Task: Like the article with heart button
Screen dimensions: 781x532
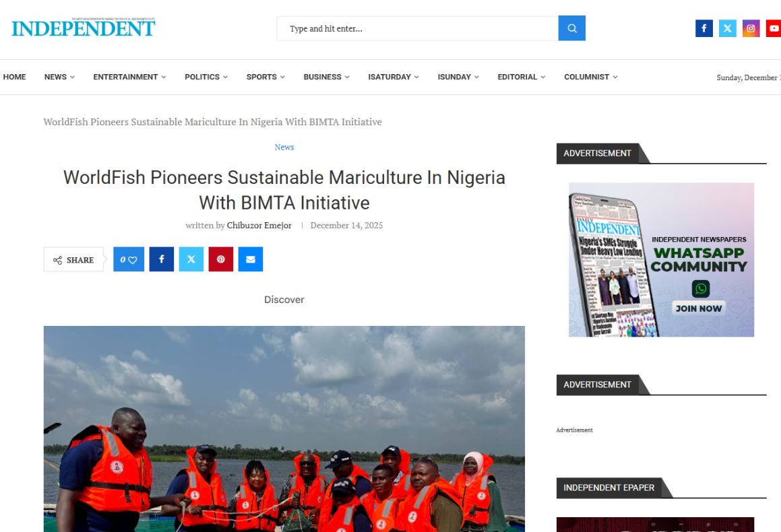Action: (129, 259)
